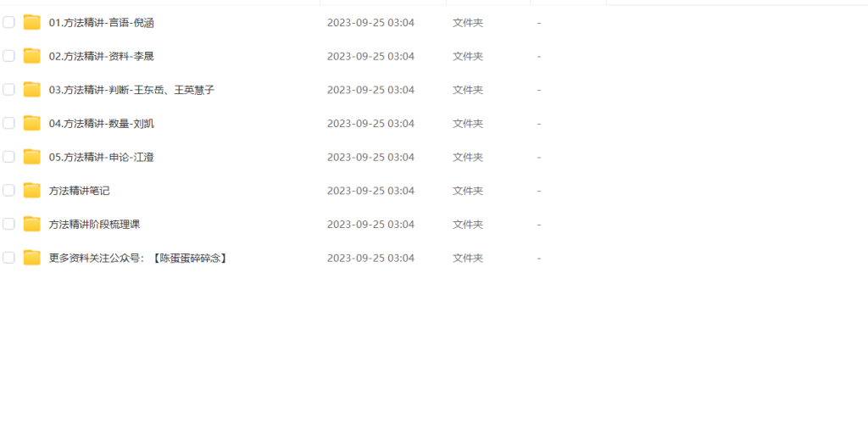Tick checkbox for 01.方法精讲-言语-倪涵
The image size is (868, 423).
click(x=8, y=22)
